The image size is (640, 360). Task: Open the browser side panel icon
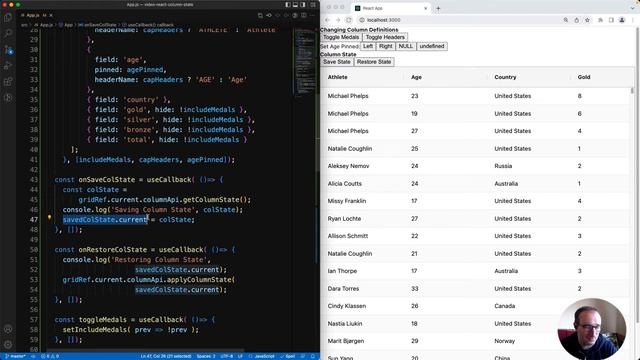(x=611, y=20)
